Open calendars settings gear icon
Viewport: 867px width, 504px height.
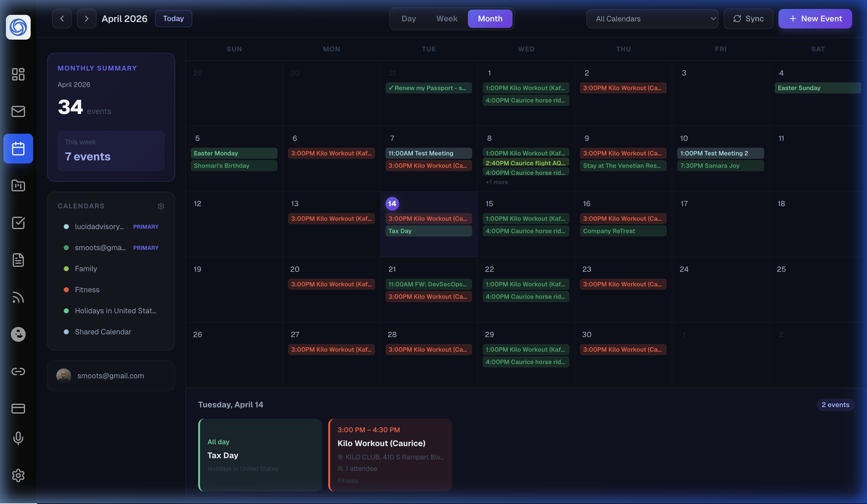click(x=161, y=206)
